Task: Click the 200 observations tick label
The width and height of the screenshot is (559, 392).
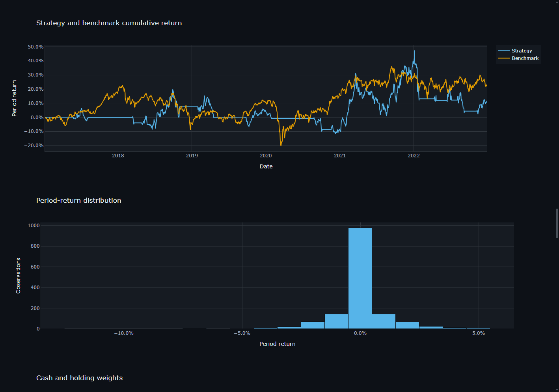Action: 35,308
